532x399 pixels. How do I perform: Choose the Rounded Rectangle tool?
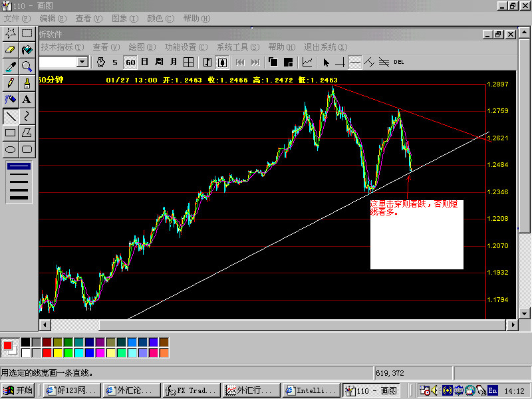pos(27,149)
